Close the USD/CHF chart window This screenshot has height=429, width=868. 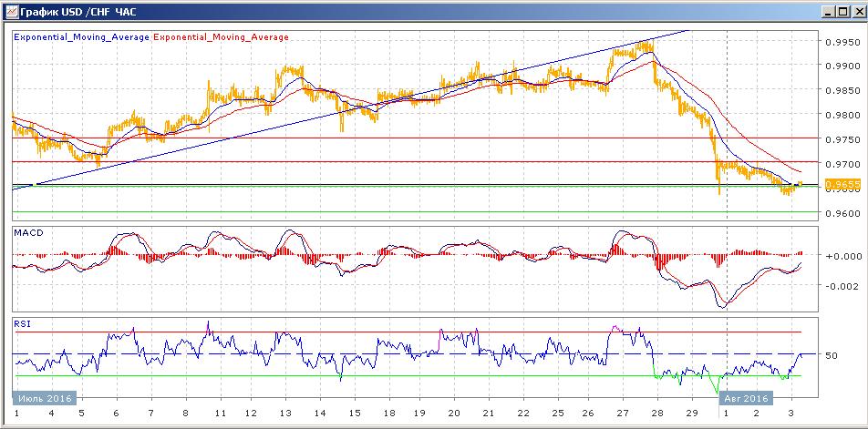(857, 11)
